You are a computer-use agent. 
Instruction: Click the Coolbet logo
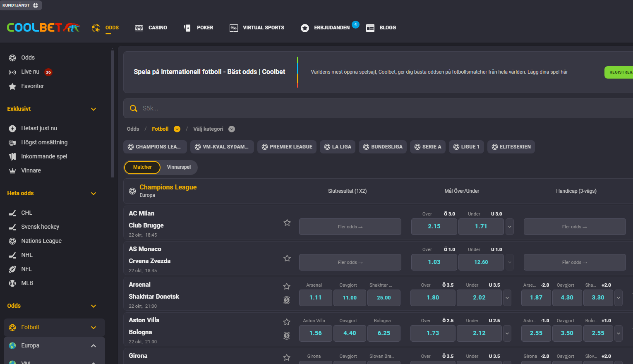(x=43, y=28)
